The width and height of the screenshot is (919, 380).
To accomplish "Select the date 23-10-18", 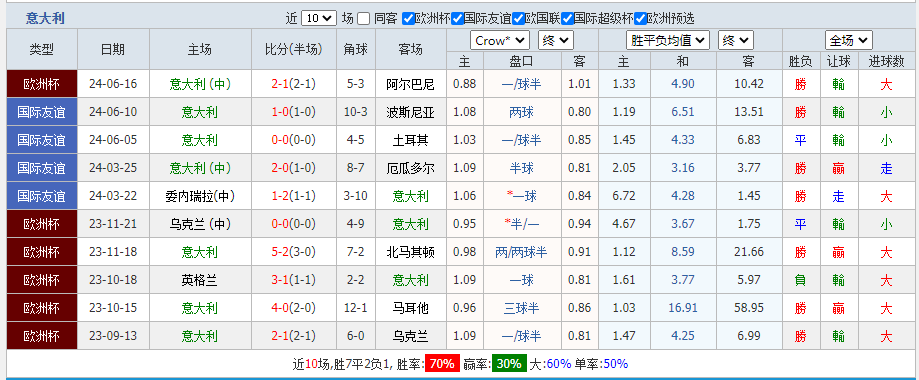I will [113, 280].
